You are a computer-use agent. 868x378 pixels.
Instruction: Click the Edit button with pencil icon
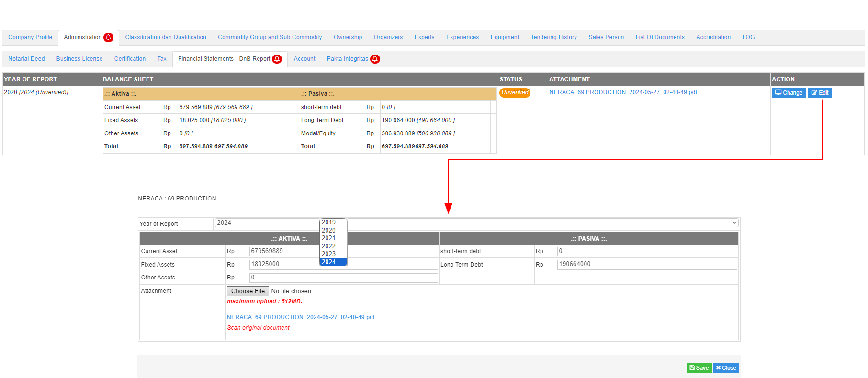coord(819,93)
